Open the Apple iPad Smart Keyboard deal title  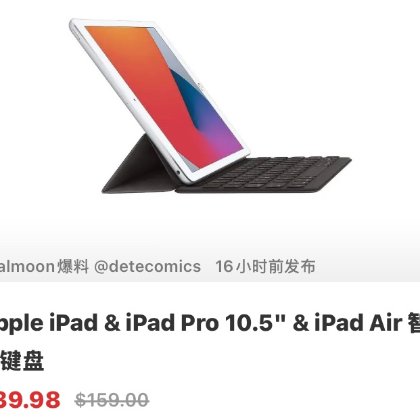pos(210,342)
